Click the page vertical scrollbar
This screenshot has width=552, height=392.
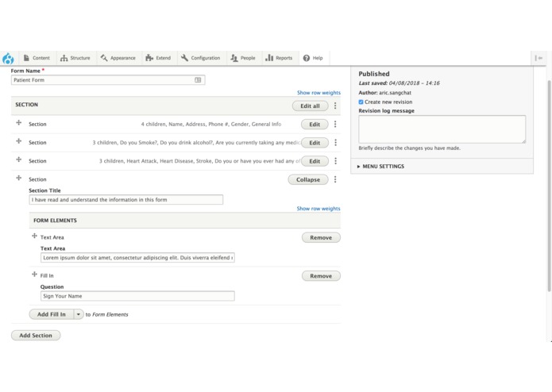(549, 186)
